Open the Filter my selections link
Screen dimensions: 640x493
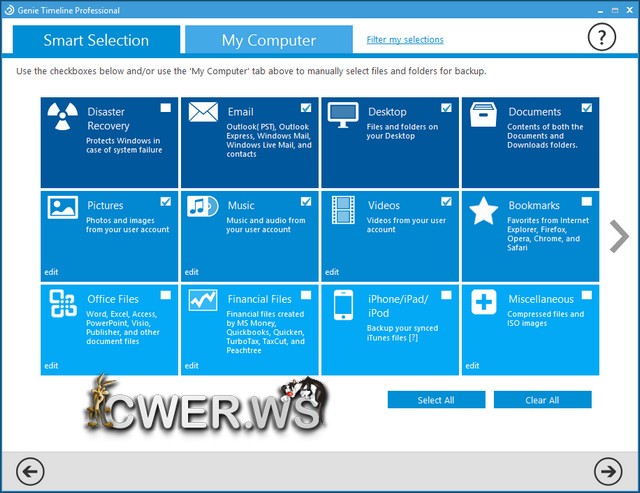[405, 40]
